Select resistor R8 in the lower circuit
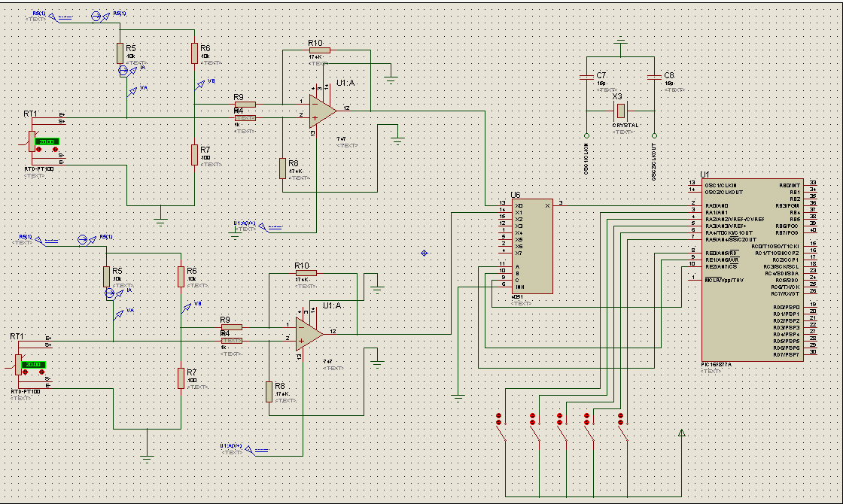The height and width of the screenshot is (504, 843). coord(269,392)
